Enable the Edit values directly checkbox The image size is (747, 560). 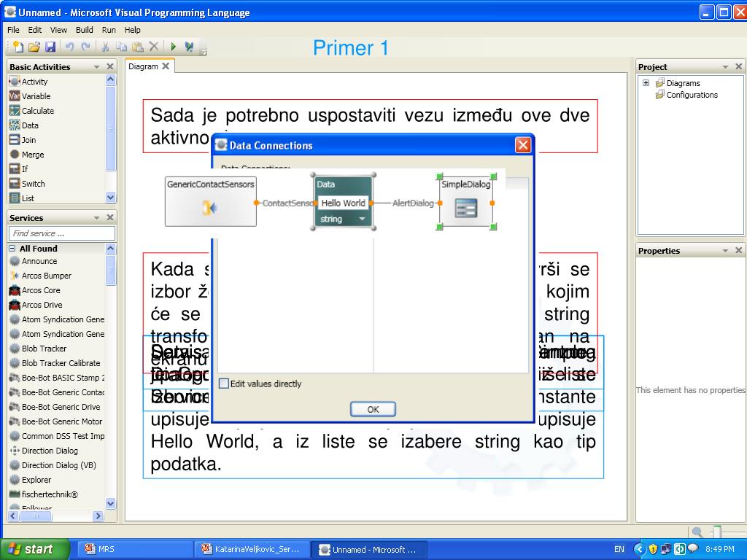click(x=224, y=384)
